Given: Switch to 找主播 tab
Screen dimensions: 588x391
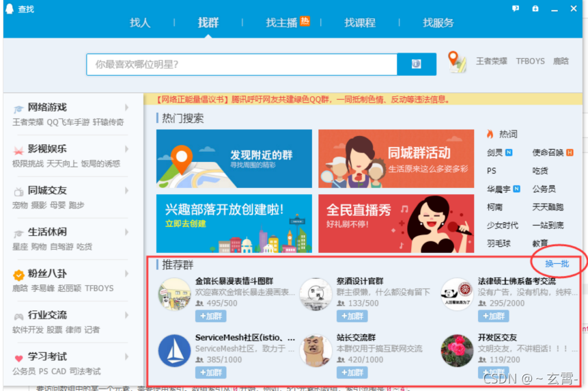Looking at the screenshot, I should 281,23.
